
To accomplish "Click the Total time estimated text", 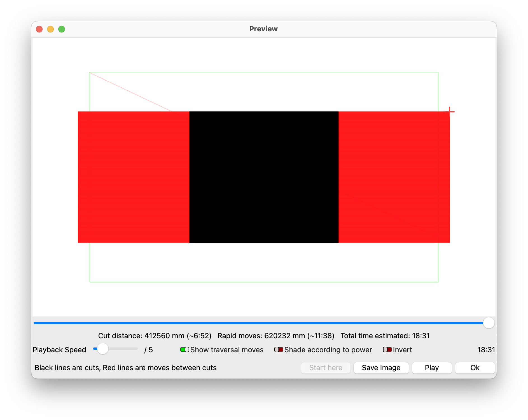I will 385,336.
